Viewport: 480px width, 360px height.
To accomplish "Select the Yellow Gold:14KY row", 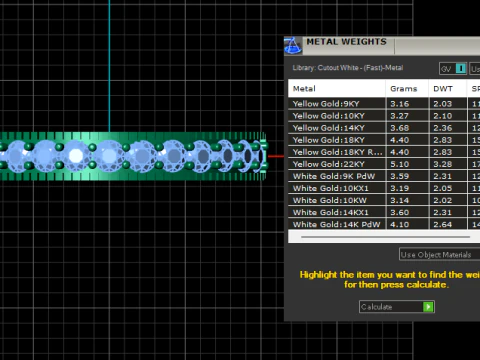I will 384,128.
